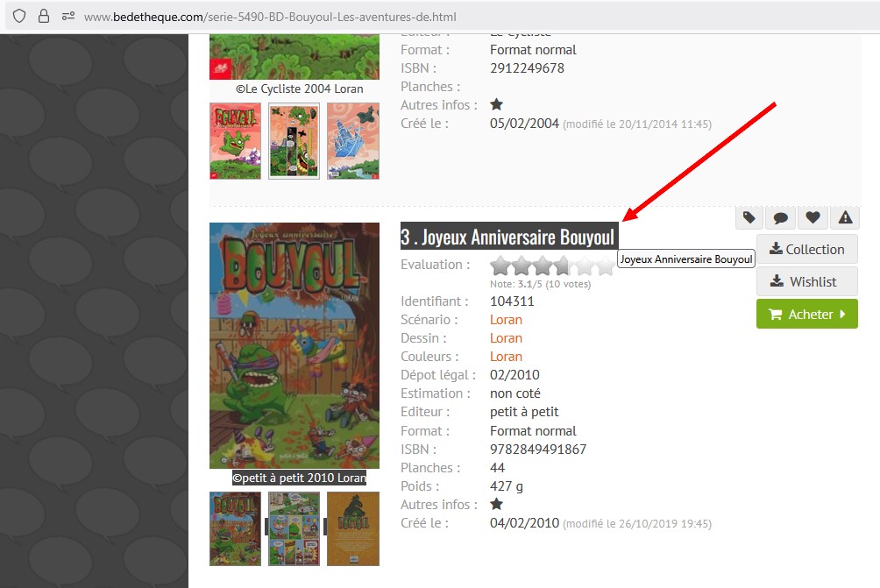Click the modification note 26/10/2019 19:45

coord(637,524)
